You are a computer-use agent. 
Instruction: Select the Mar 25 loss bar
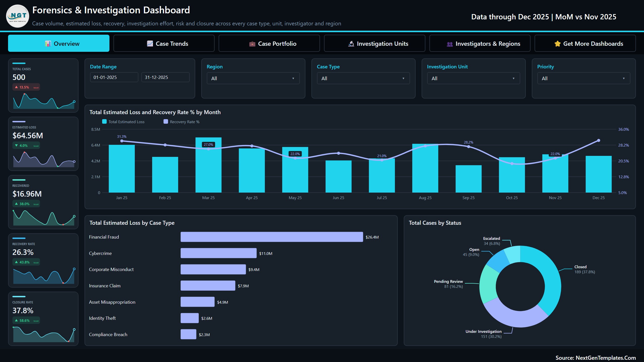click(209, 165)
